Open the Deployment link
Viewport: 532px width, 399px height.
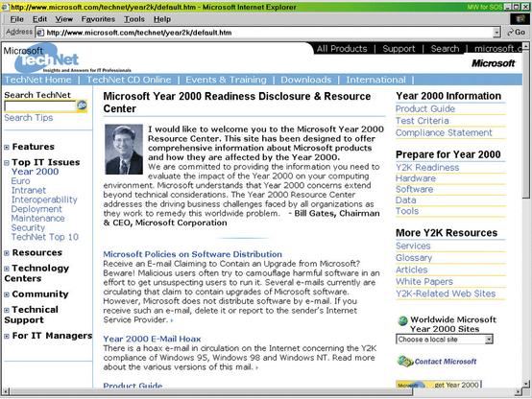(36, 209)
